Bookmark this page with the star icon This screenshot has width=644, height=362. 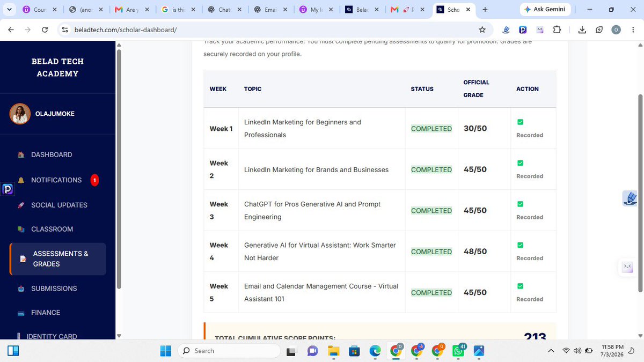[x=482, y=30]
